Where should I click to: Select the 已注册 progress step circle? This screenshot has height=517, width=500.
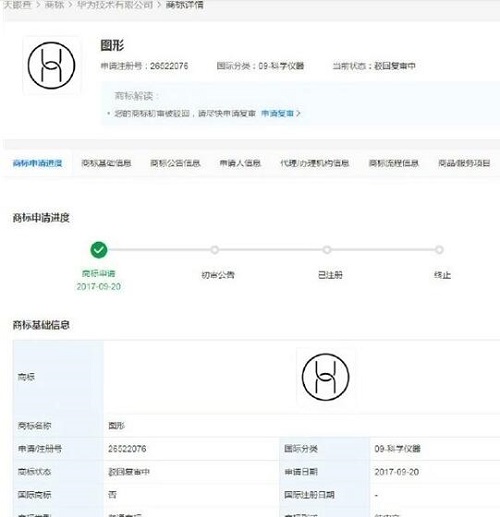click(327, 250)
